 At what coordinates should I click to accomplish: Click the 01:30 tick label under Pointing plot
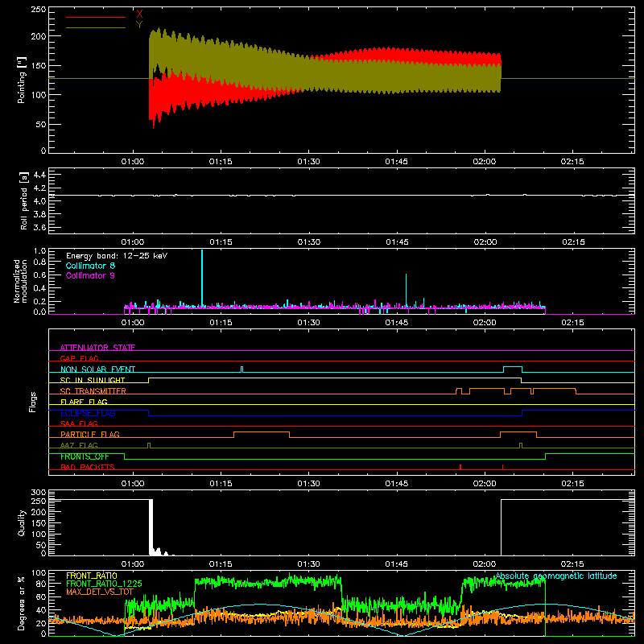(308, 162)
